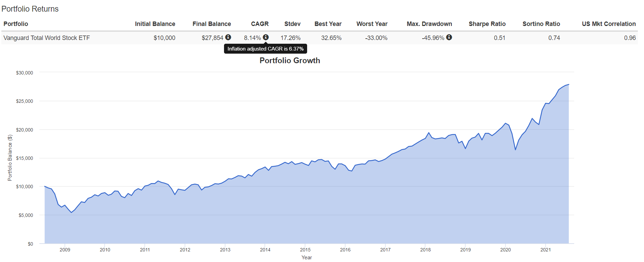Click the Sortino Ratio column header

541,24
